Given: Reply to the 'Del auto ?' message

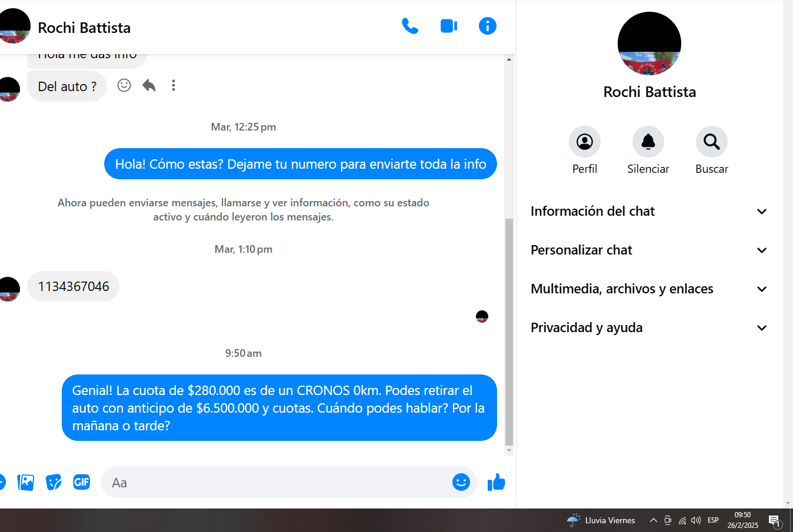Looking at the screenshot, I should coord(149,86).
